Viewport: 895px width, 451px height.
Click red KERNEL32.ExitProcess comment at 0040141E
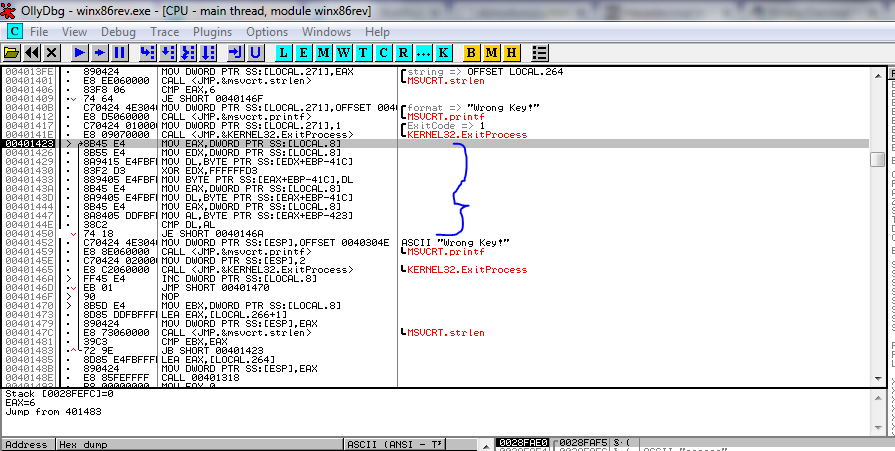pyautogui.click(x=467, y=135)
